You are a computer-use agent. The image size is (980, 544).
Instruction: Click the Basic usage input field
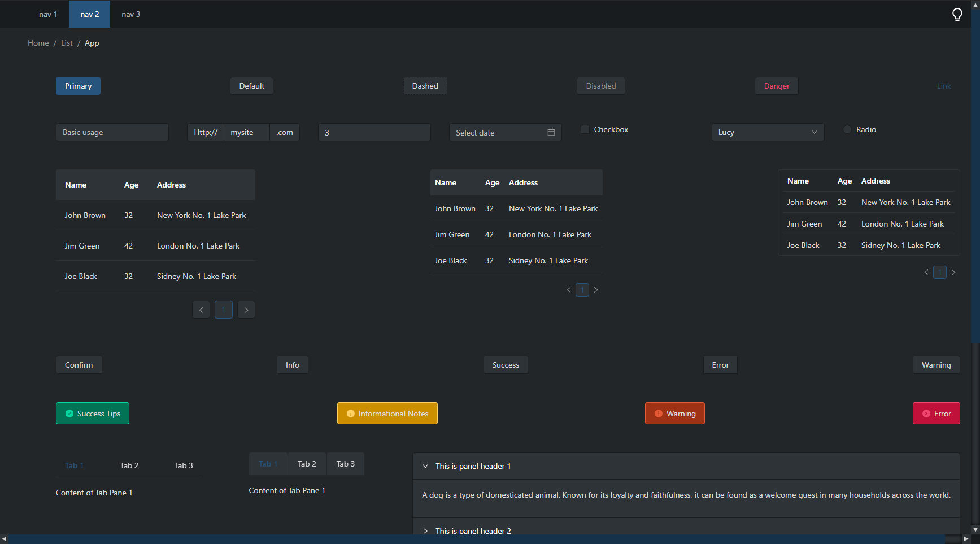pos(112,132)
